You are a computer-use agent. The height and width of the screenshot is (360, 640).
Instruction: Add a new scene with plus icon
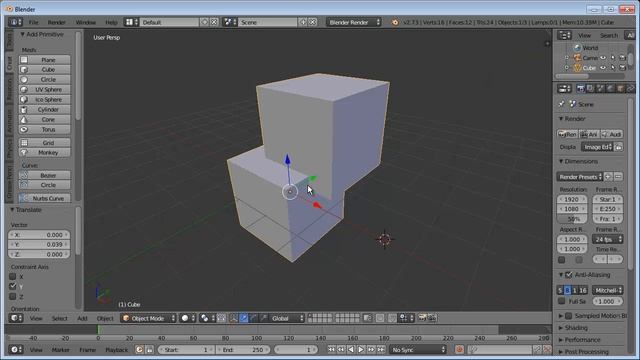[x=303, y=22]
